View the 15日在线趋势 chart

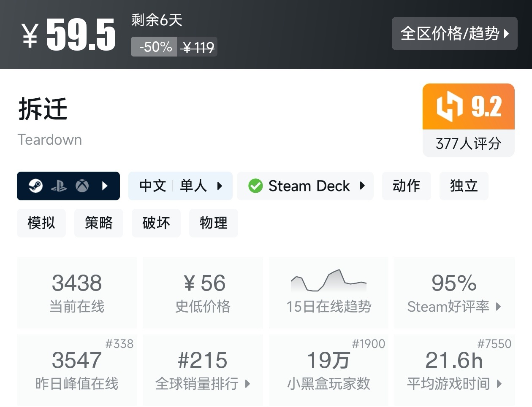pos(328,293)
